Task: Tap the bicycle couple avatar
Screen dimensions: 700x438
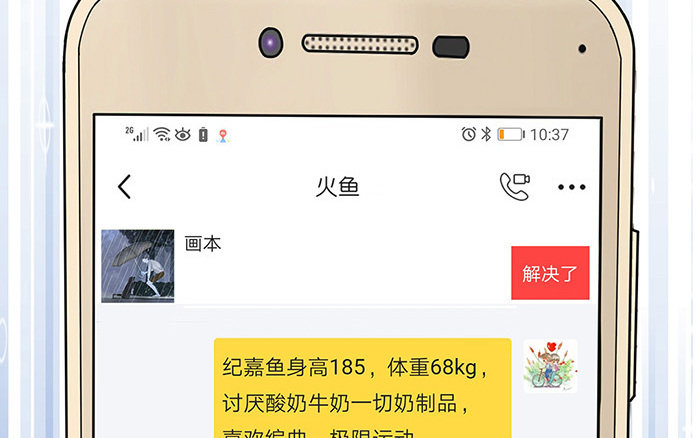Action: click(550, 366)
